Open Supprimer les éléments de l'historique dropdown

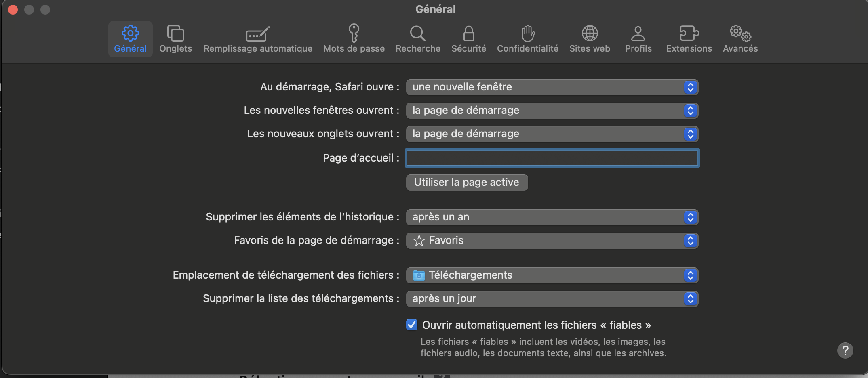tap(552, 217)
